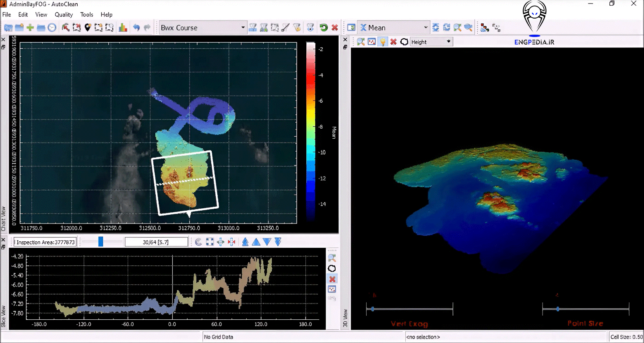Close the Chart View panel

(3, 39)
